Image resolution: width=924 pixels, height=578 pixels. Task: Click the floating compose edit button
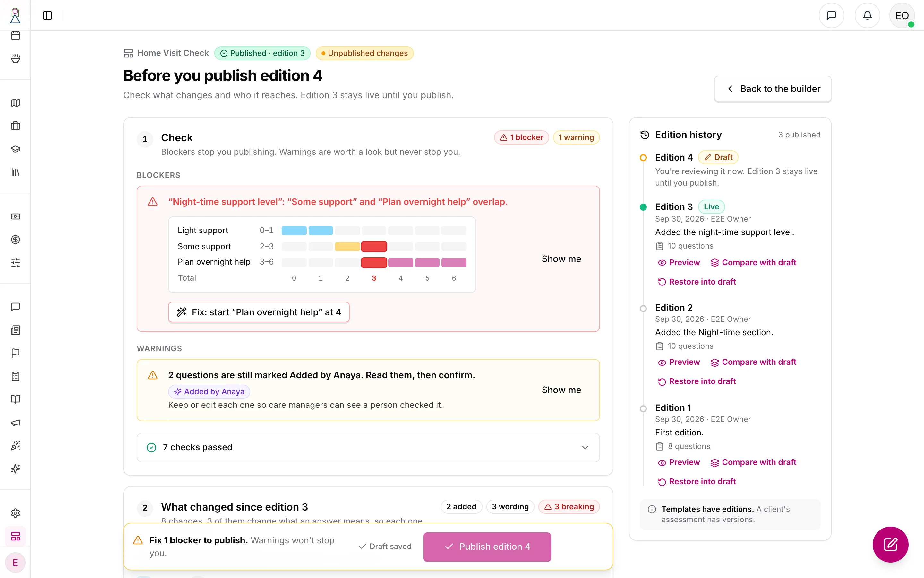pyautogui.click(x=890, y=544)
